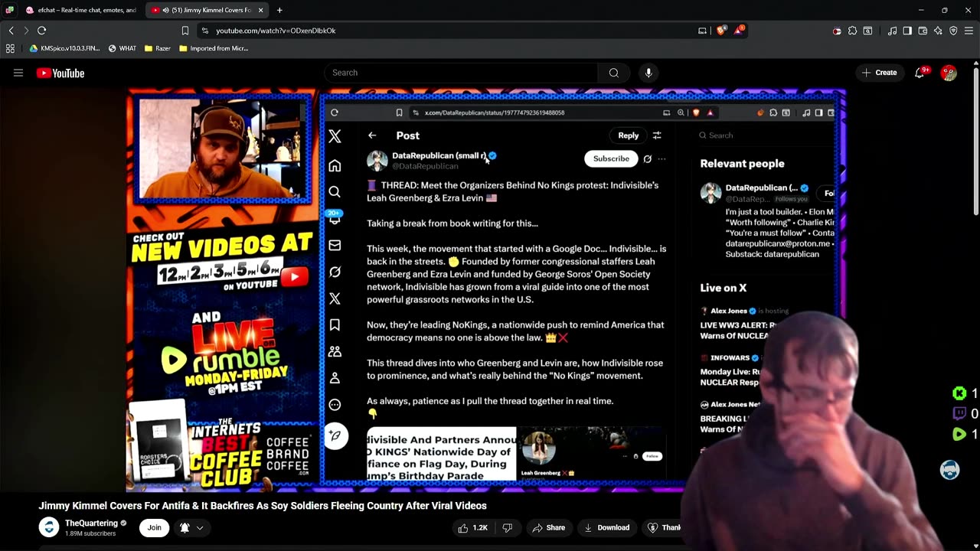This screenshot has width=980, height=551.
Task: Open site settings icon in address bar
Action: click(x=204, y=31)
